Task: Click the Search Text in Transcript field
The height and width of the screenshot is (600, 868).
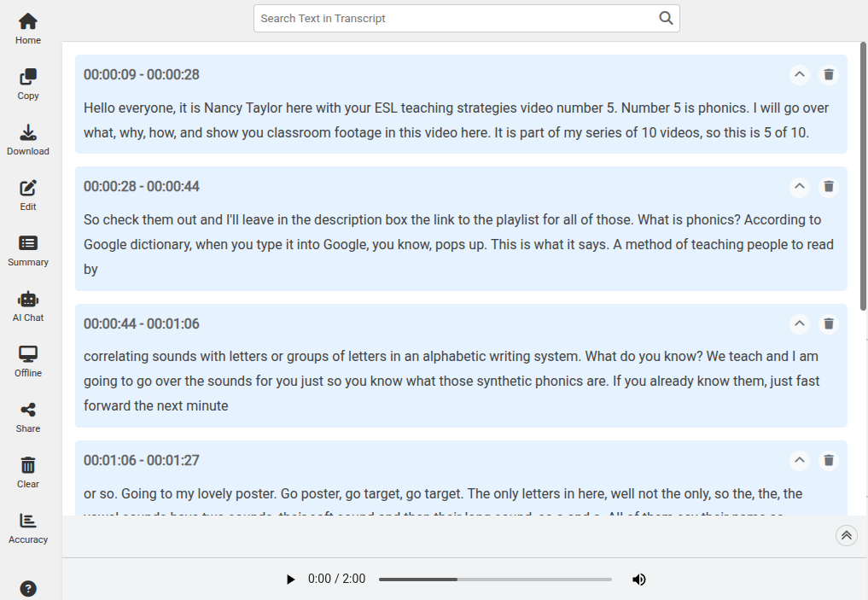Action: 444,17
